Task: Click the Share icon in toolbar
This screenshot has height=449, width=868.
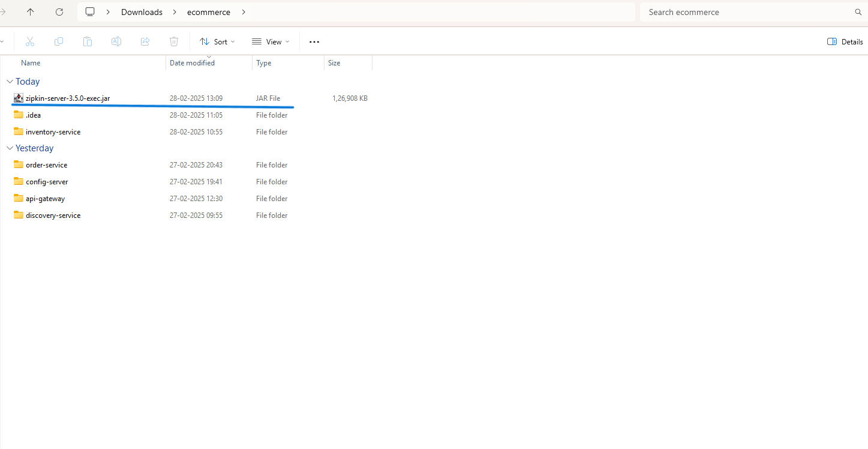Action: pos(145,41)
